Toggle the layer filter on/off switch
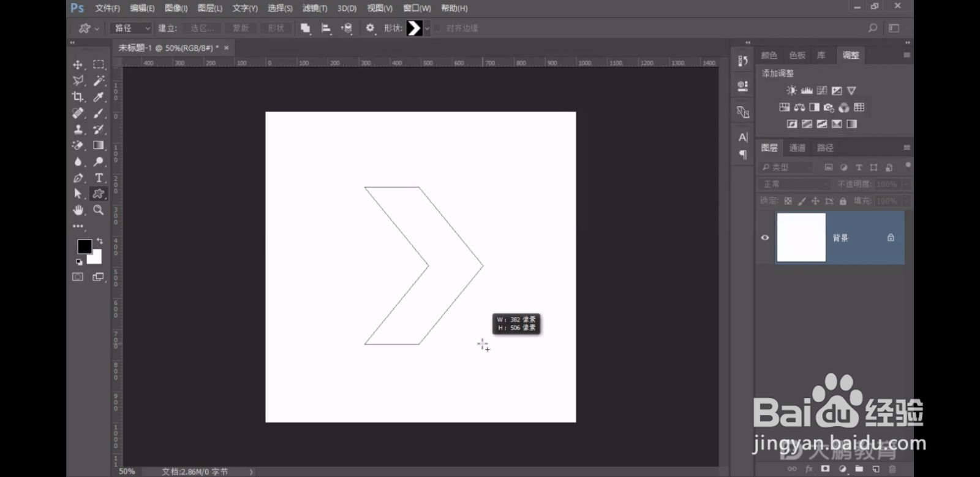Screen dimensions: 980x477 point(908,166)
